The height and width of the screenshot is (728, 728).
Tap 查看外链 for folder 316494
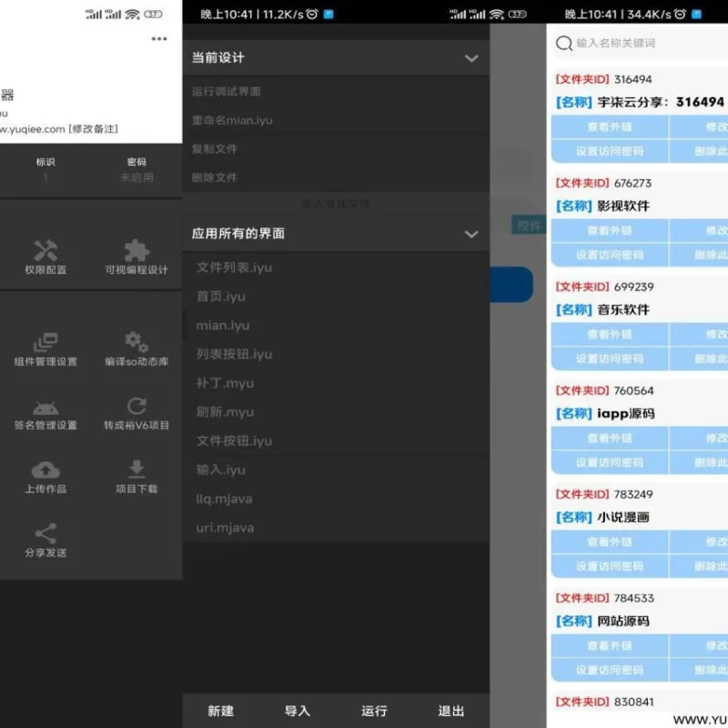coord(610,126)
